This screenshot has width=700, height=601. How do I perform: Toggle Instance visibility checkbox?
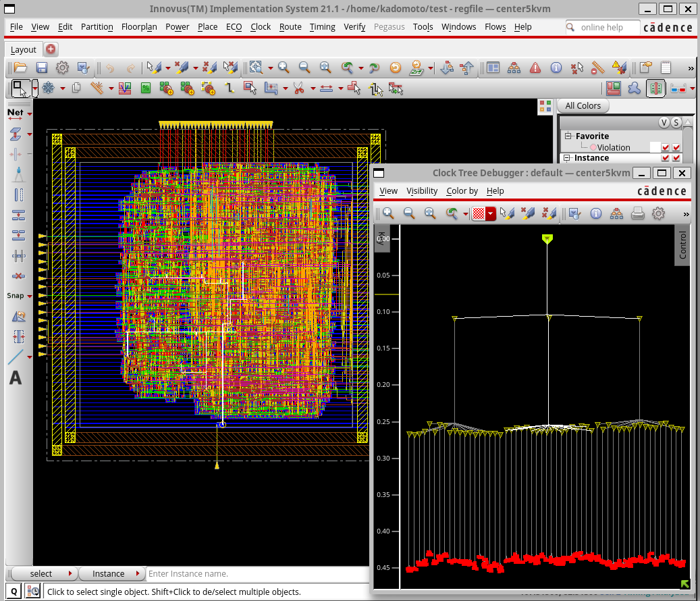pos(665,158)
